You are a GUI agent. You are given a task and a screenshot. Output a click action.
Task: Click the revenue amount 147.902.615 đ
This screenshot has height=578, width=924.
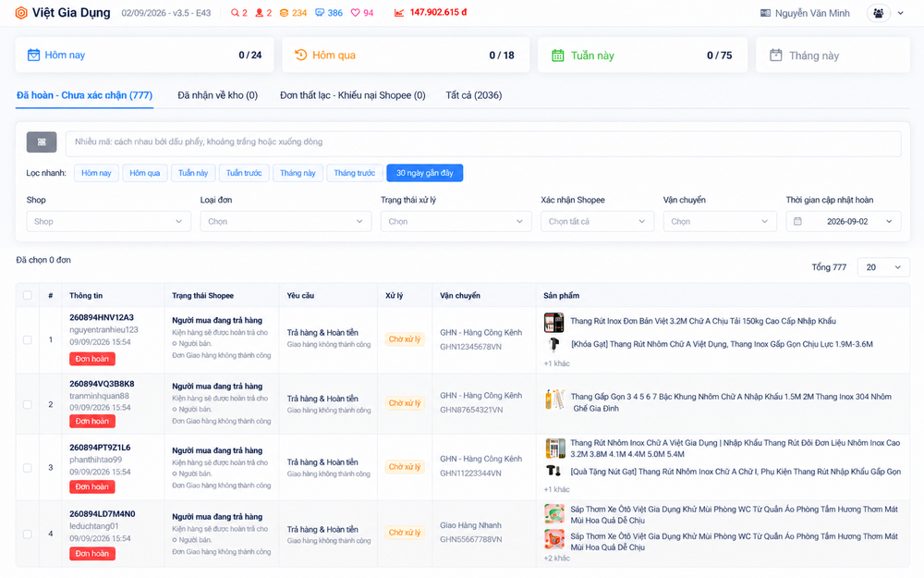438,12
